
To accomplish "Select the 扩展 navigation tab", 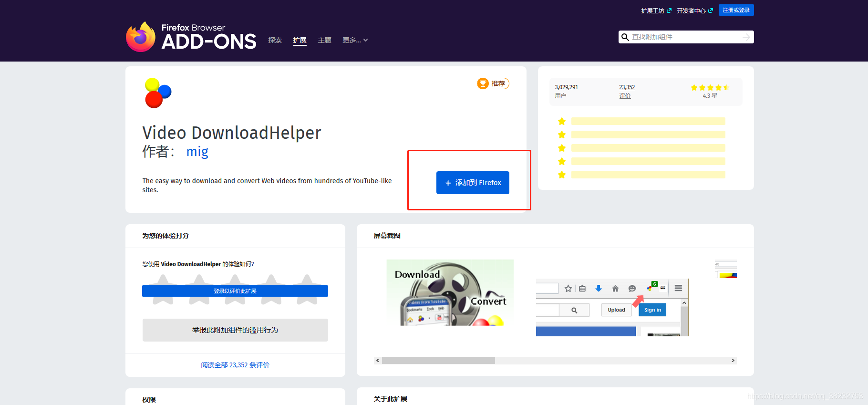I will [300, 40].
